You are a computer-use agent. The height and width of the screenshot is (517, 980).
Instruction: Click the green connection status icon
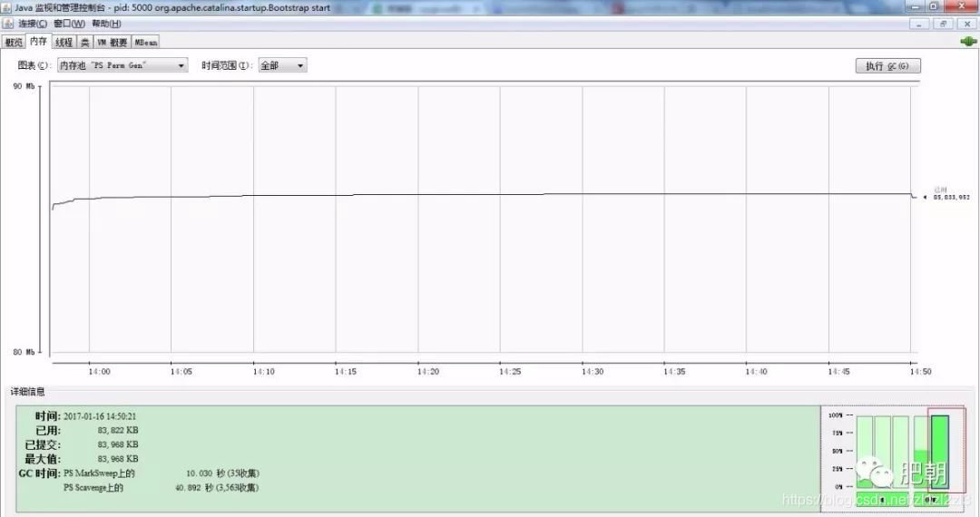click(968, 41)
